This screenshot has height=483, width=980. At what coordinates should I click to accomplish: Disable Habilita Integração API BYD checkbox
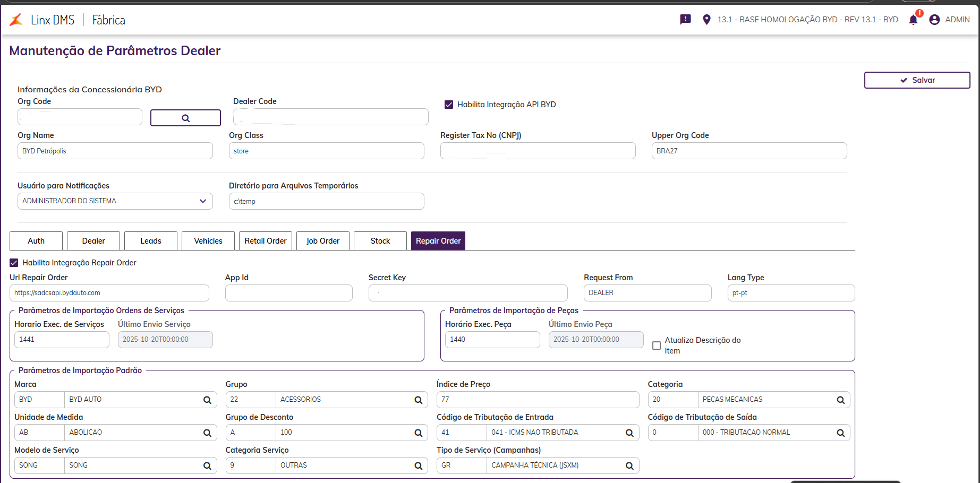point(449,105)
